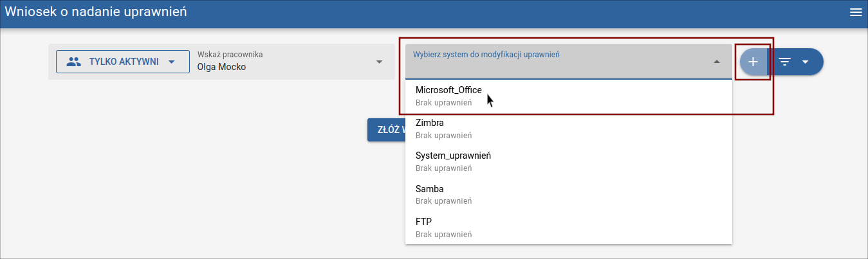
Task: Select the Samba system option
Action: 430,189
